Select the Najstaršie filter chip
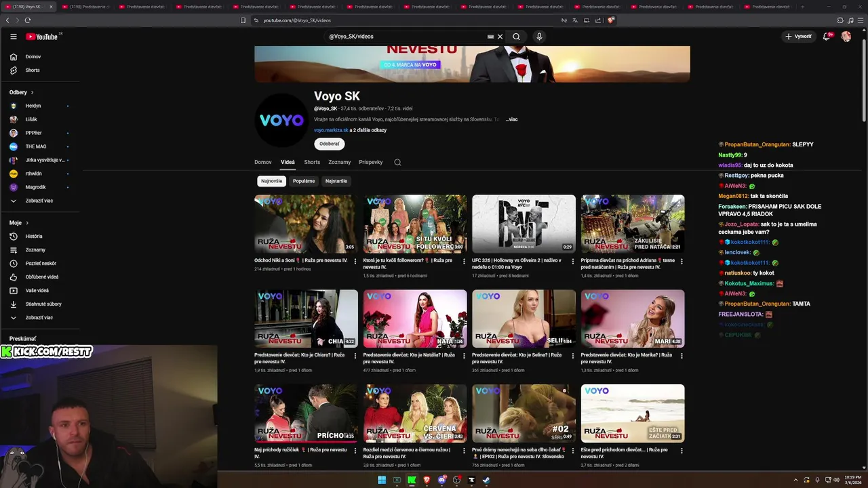This screenshot has height=488, width=868. [x=336, y=181]
